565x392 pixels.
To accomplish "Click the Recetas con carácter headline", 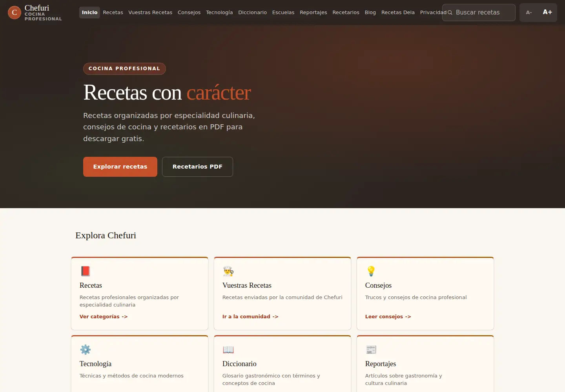I will point(167,93).
